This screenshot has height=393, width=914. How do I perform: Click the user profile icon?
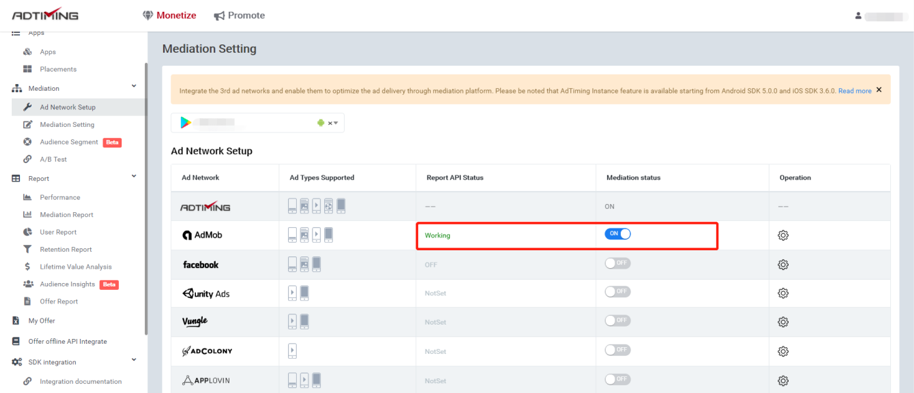tap(858, 16)
